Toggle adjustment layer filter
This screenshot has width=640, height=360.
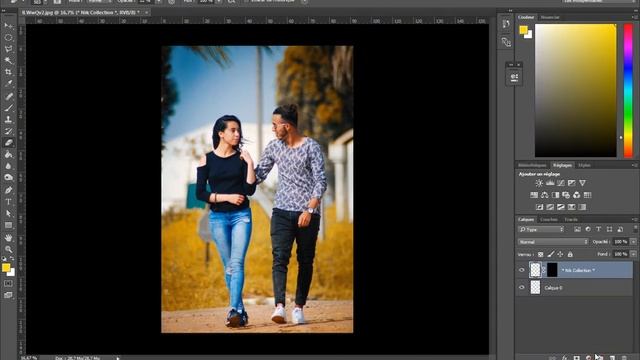[588, 229]
